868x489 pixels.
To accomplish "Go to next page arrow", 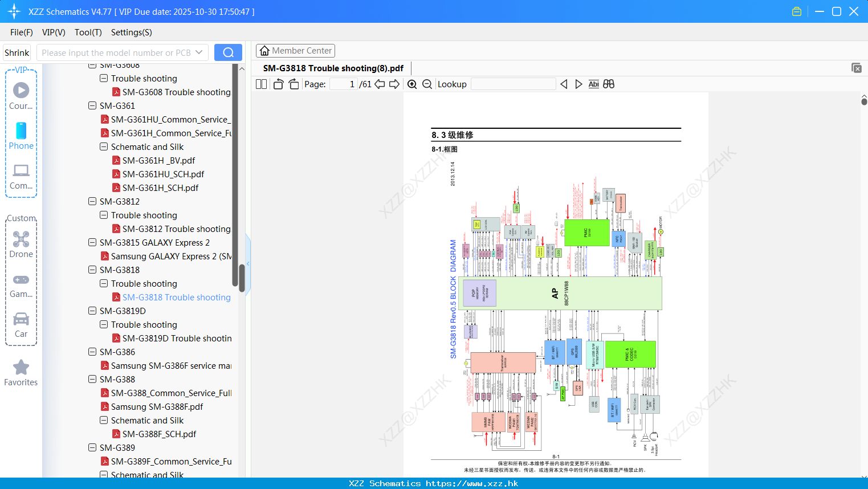I will click(394, 84).
